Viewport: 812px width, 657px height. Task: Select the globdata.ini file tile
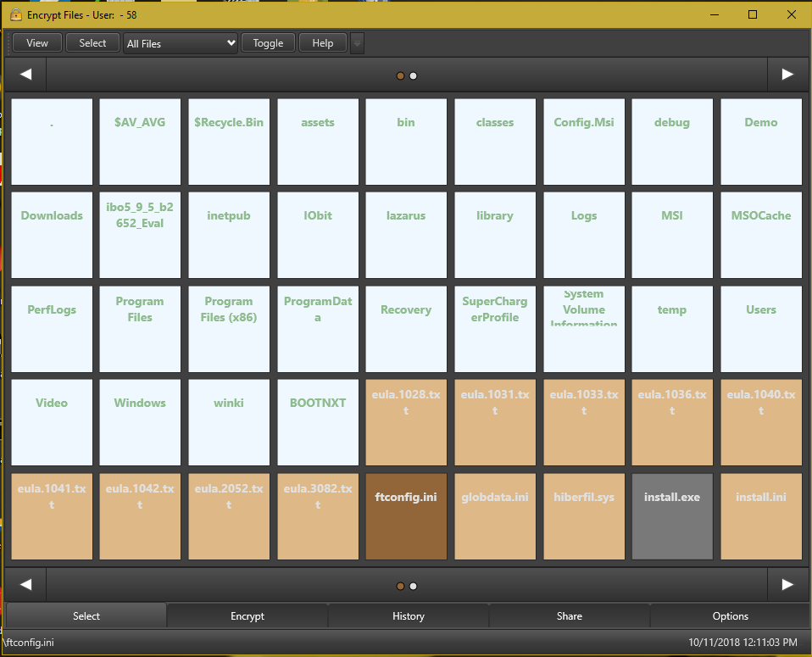click(495, 516)
